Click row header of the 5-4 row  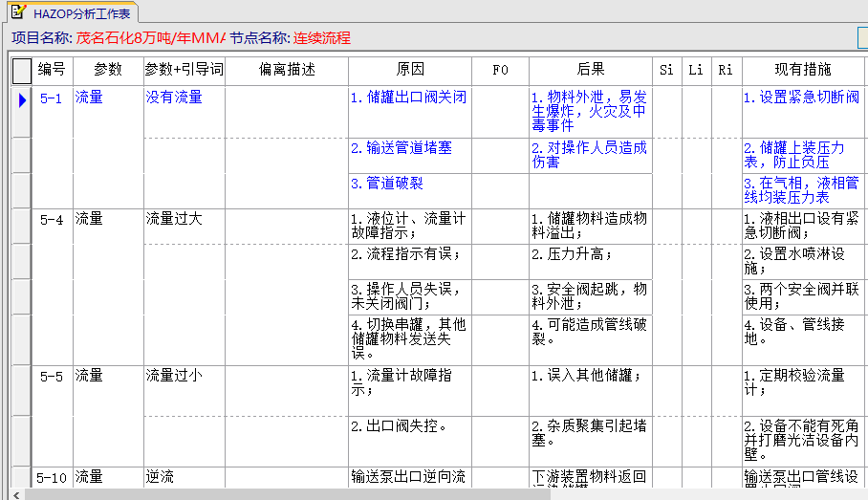[22, 226]
